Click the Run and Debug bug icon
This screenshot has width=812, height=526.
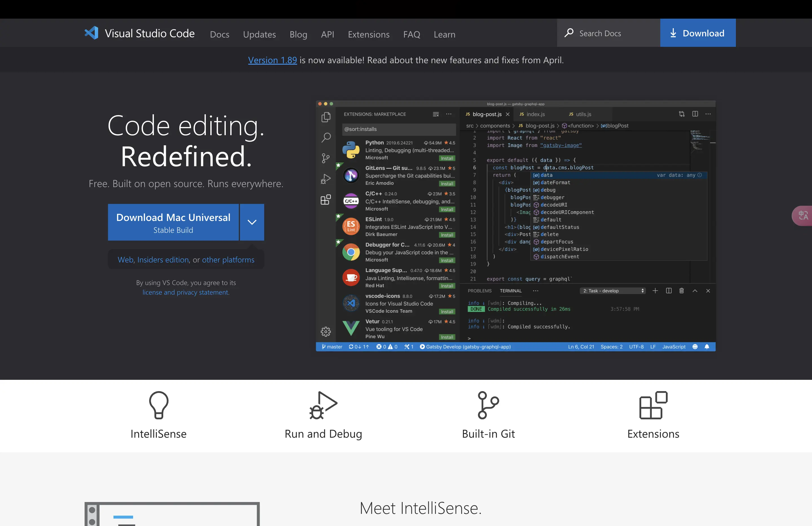tap(323, 405)
